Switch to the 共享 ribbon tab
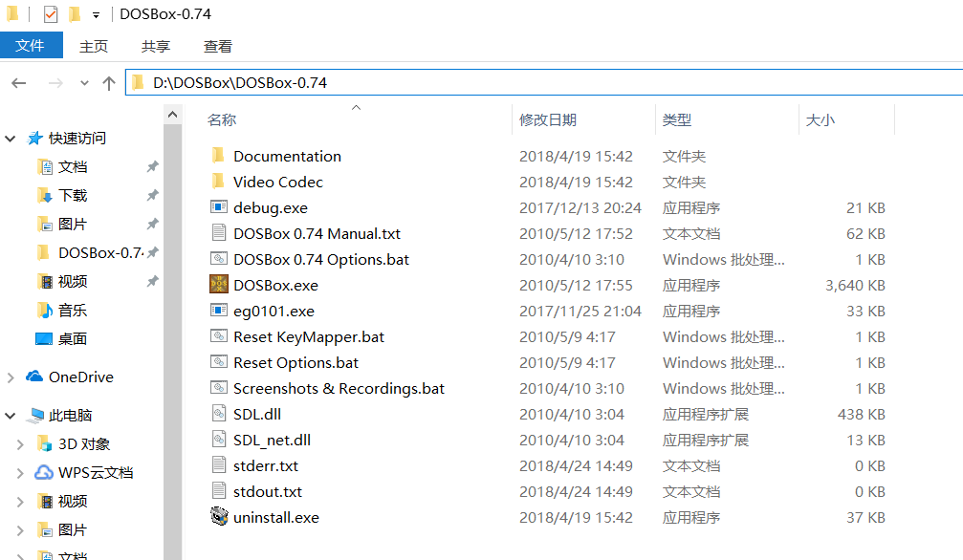Viewport: 963px width, 560px height. point(155,46)
